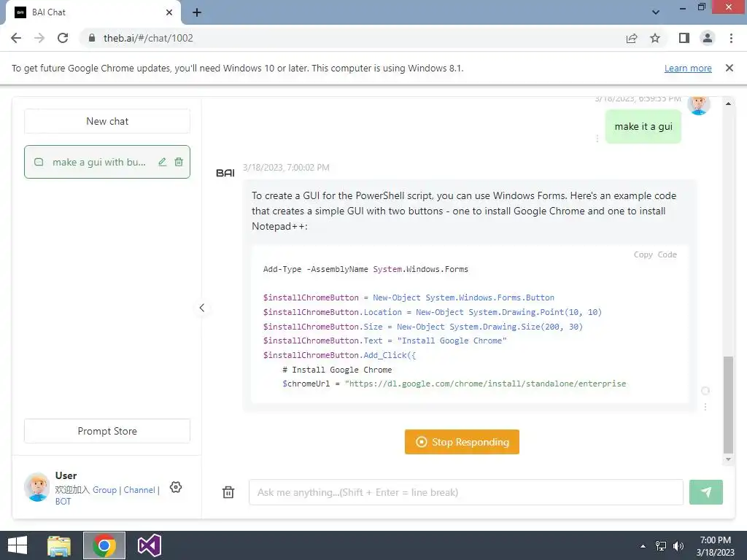Dismiss the Windows update notification bar
Screen dimensions: 747x560
[x=729, y=68]
